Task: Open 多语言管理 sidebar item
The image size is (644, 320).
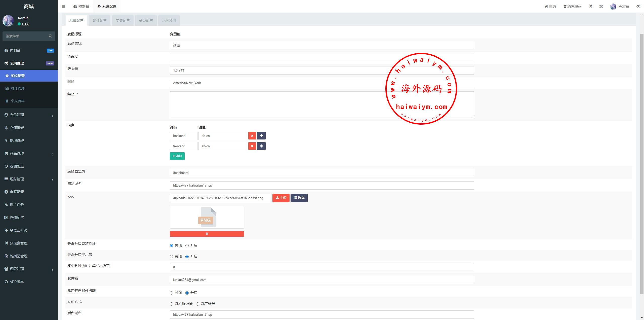Action: click(x=29, y=243)
